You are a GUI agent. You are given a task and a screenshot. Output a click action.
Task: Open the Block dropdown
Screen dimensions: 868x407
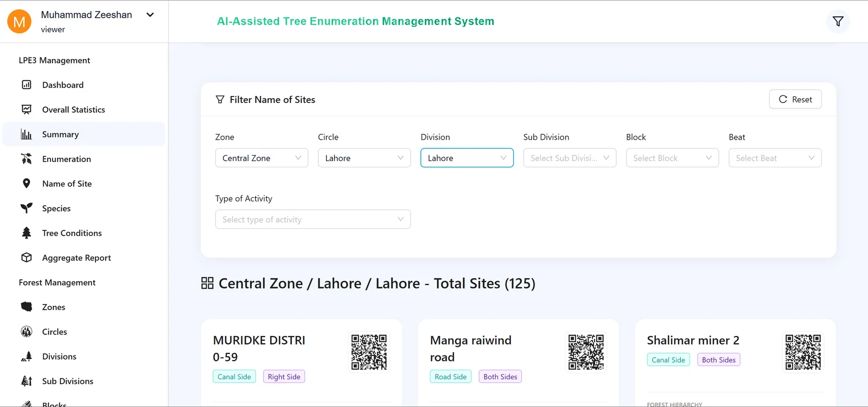click(x=673, y=158)
